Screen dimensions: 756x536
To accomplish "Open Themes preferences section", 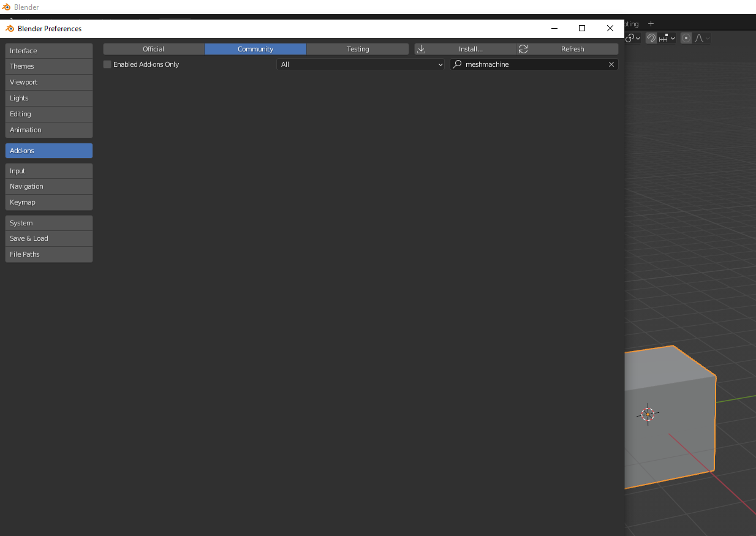I will 49,66.
